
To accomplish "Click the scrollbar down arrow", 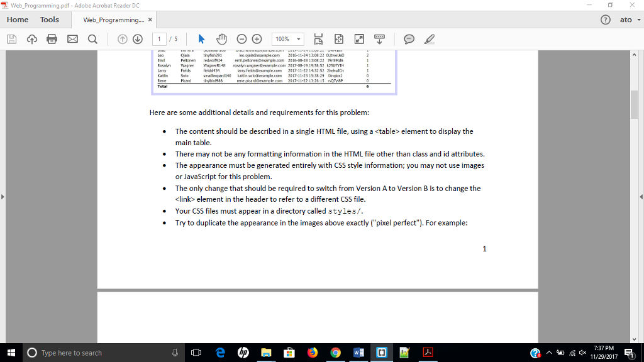I will [x=635, y=339].
